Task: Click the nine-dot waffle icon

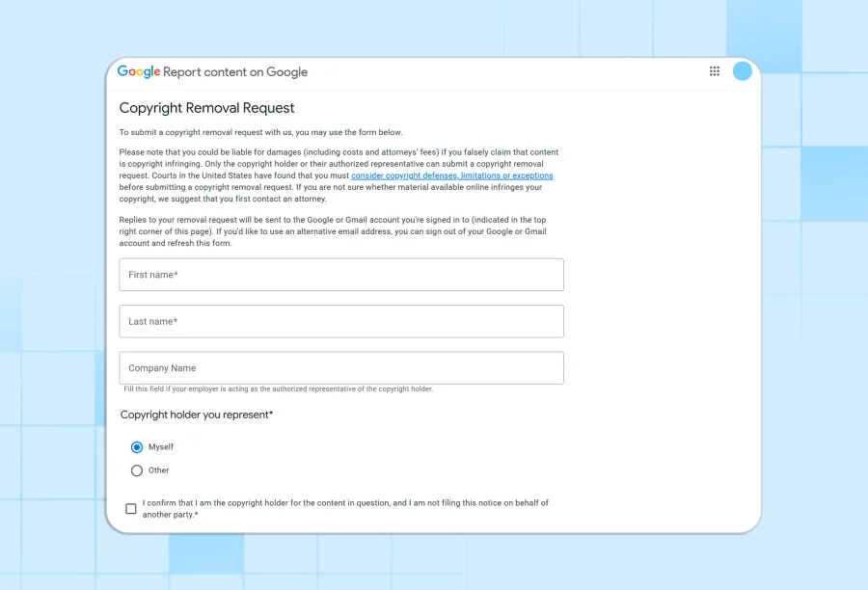Action: 714,71
